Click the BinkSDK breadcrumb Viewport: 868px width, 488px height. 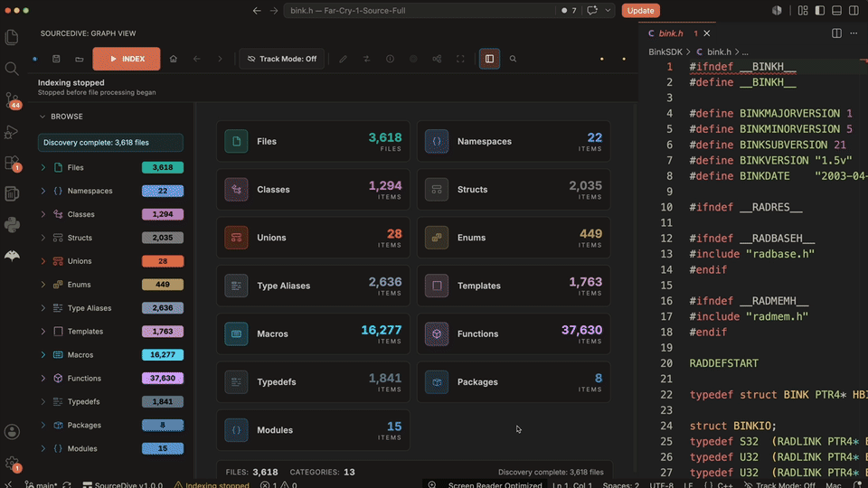point(665,52)
